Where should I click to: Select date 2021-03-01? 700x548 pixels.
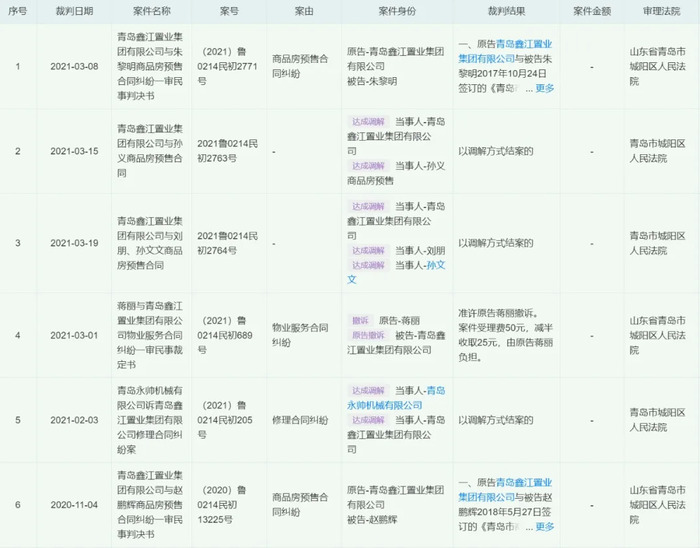(74, 335)
